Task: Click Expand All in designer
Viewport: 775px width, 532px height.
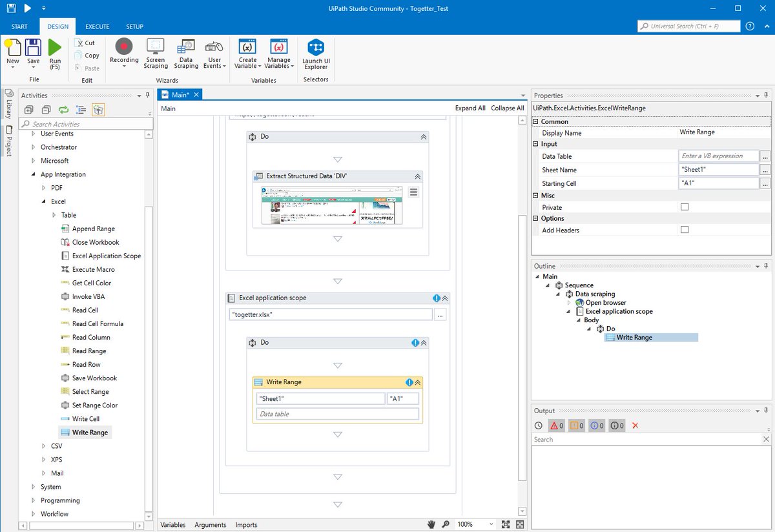Action: point(470,108)
